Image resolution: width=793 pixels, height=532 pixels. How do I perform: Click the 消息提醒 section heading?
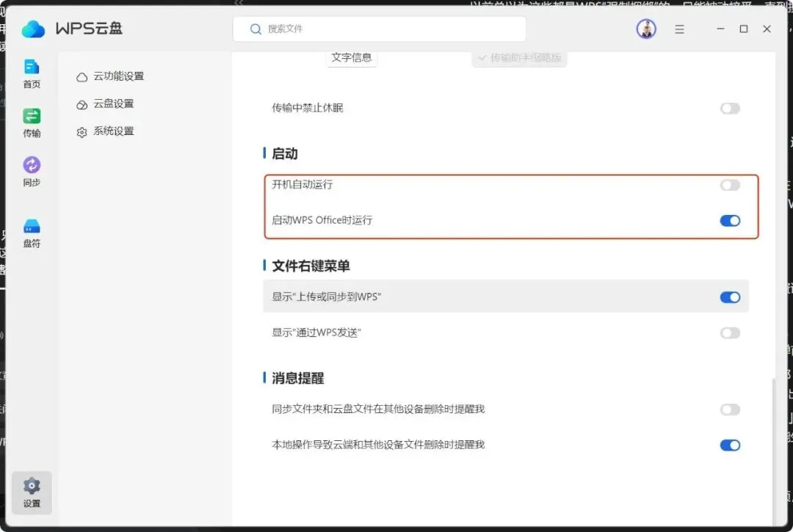tap(298, 378)
